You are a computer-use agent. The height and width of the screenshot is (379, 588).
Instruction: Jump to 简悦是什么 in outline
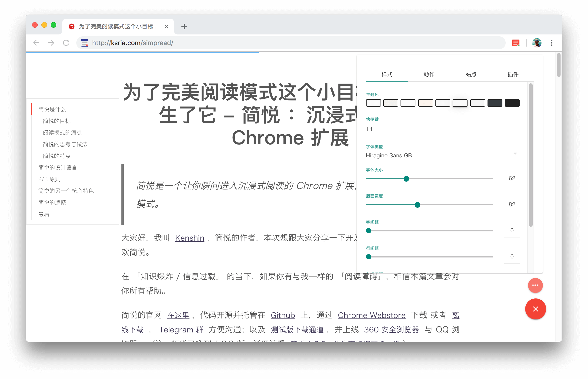point(52,109)
